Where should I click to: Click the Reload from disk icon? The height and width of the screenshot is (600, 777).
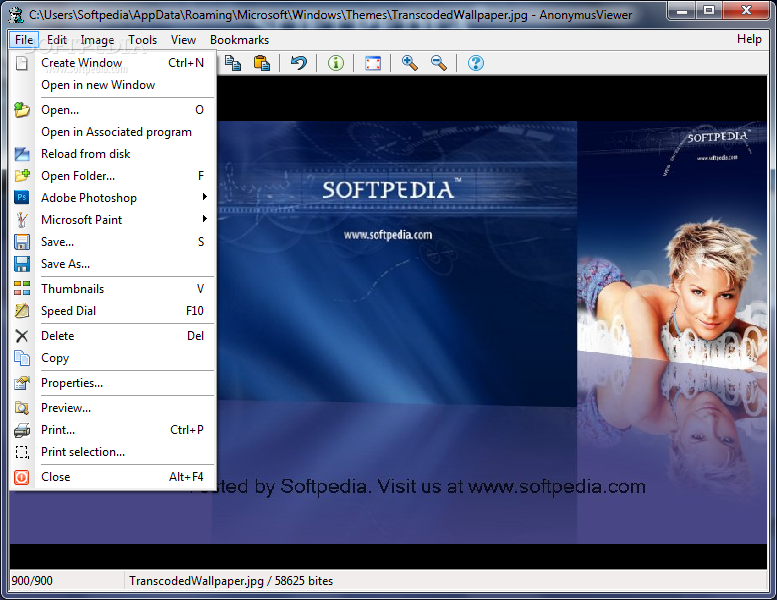(22, 154)
